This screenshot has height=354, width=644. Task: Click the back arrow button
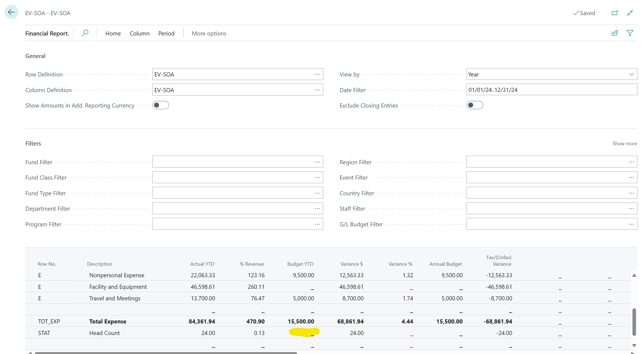point(11,12)
